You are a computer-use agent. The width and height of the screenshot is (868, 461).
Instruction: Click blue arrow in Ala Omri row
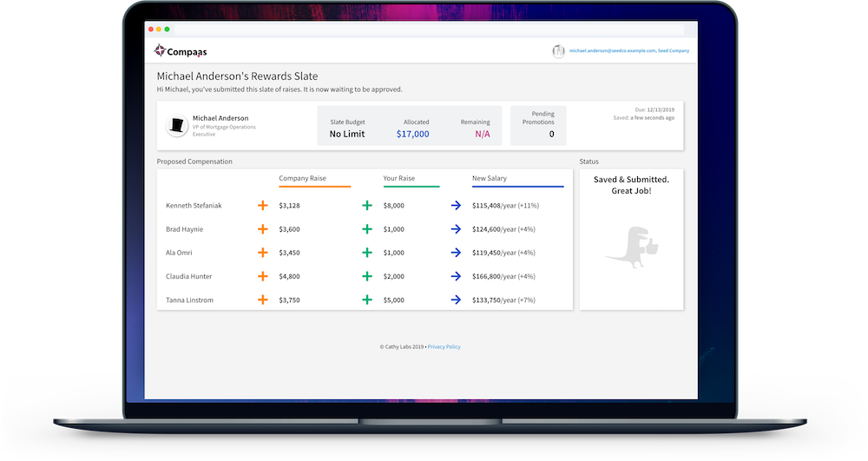coord(456,253)
